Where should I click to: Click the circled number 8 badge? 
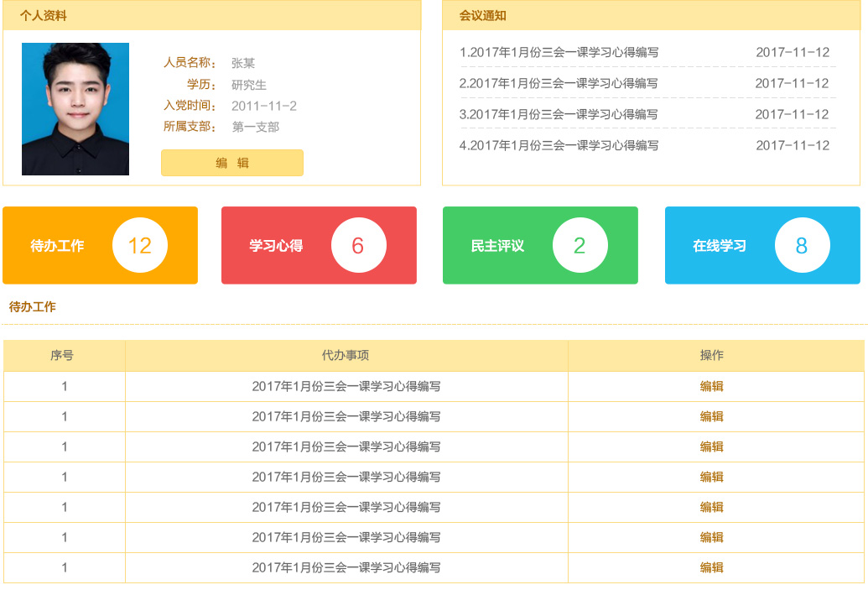pos(802,245)
